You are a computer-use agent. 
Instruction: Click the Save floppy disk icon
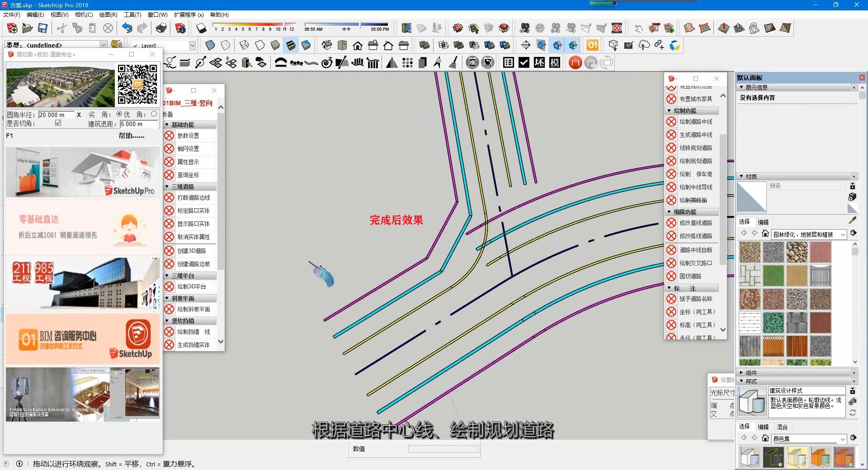(x=42, y=28)
